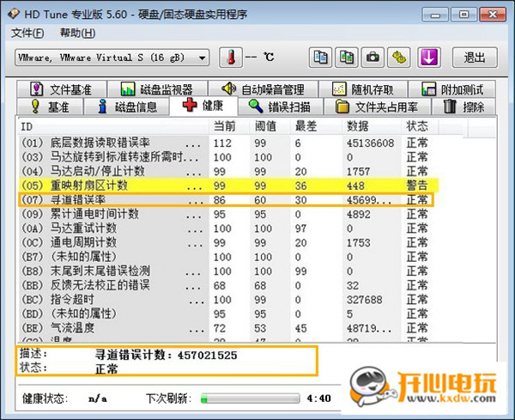This screenshot has width=515, height=420.
Task: Open the 自动噪音管理 tab
Action: (x=262, y=89)
